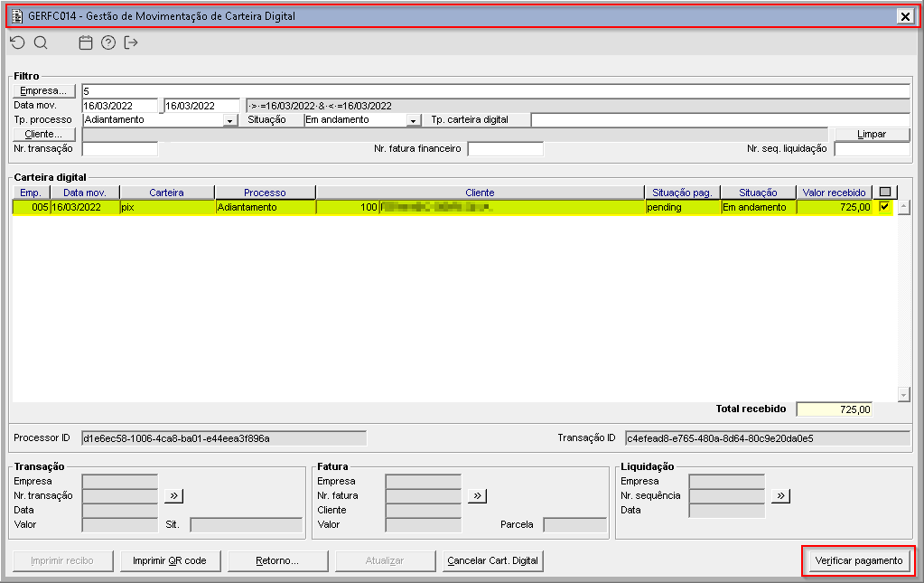Click the Transação details arrow button
Image resolution: width=924 pixels, height=583 pixels.
[x=173, y=495]
